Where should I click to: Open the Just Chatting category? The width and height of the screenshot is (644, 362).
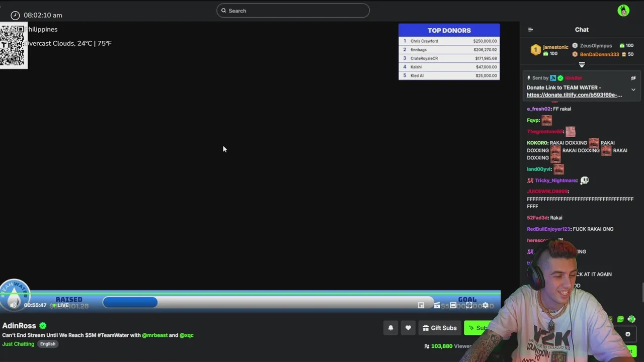tap(18, 344)
